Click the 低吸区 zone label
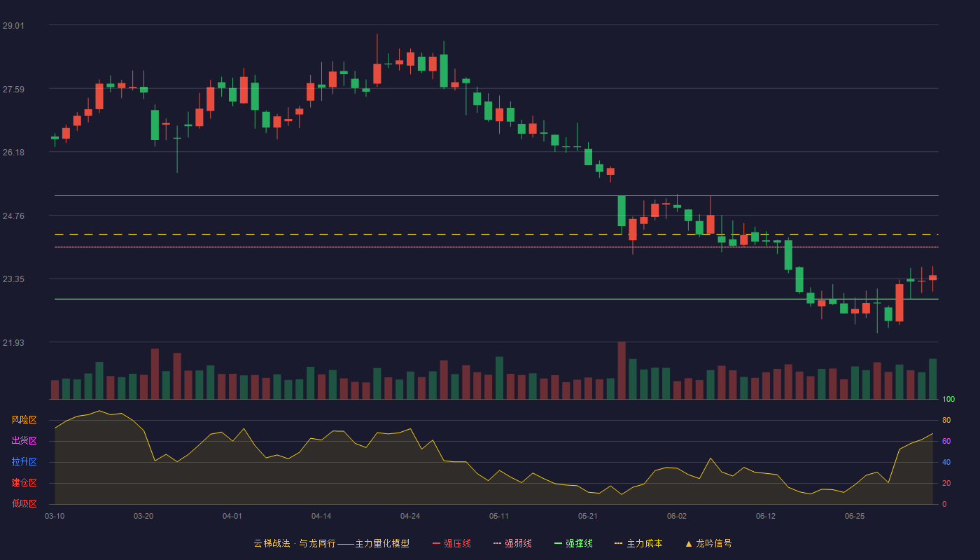This screenshot has height=560, width=980. click(24, 503)
